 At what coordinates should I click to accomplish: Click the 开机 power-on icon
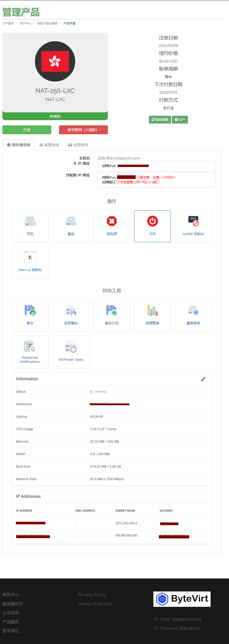click(x=30, y=221)
